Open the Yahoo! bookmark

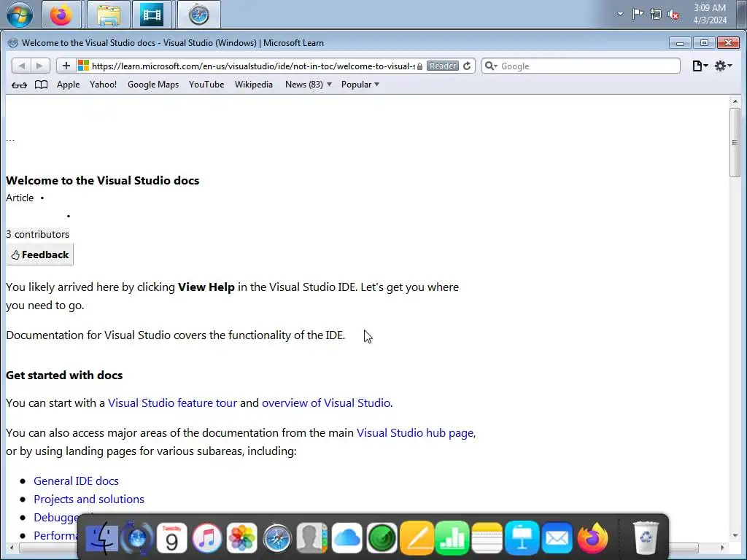pyautogui.click(x=103, y=85)
